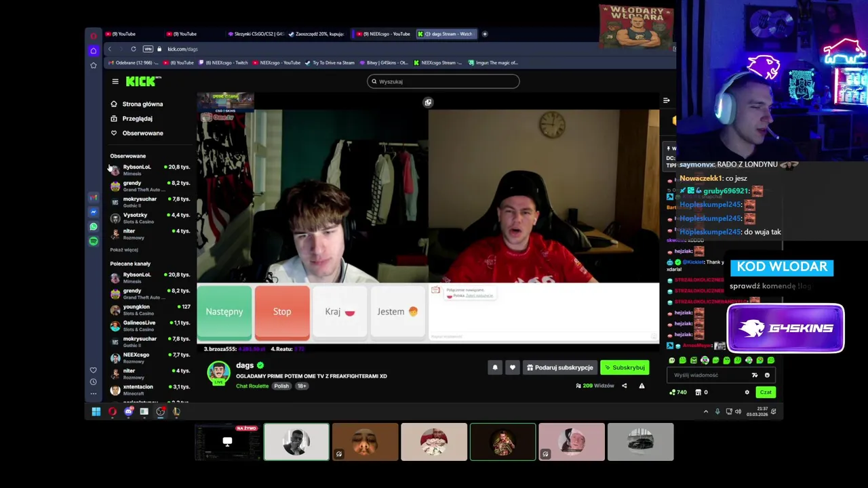
Task: Open Imgur The magic bookmark
Action: tap(493, 62)
